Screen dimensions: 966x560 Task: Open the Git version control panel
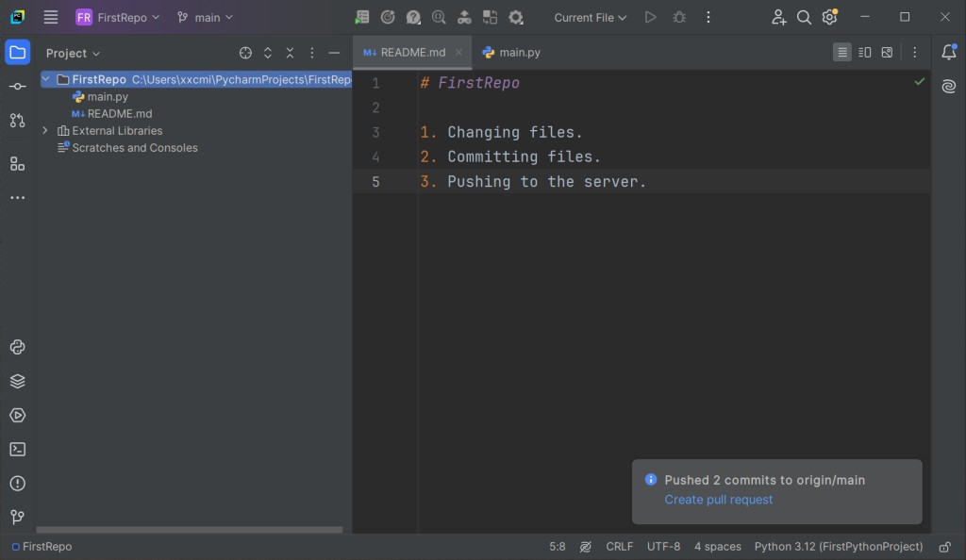(x=17, y=518)
